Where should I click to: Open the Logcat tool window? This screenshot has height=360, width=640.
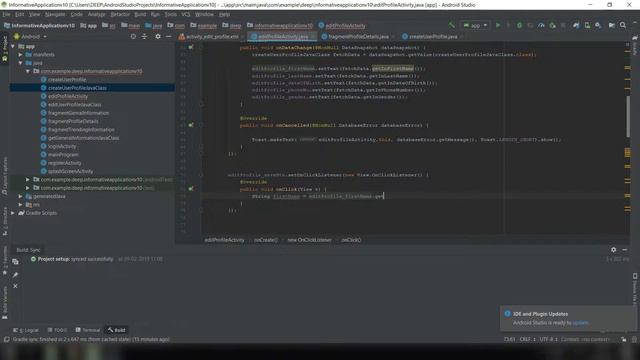[26, 330]
